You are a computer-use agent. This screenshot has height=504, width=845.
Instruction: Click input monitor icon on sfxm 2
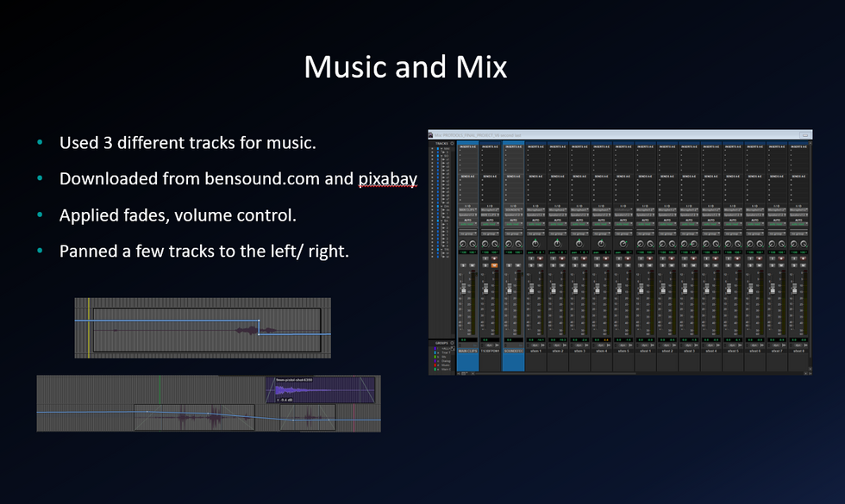[553, 258]
